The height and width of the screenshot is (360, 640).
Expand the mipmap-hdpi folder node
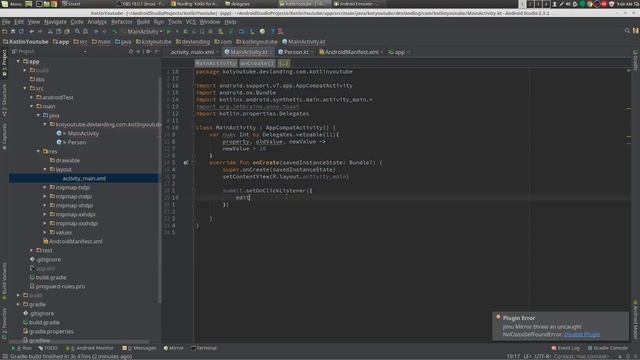(x=45, y=187)
